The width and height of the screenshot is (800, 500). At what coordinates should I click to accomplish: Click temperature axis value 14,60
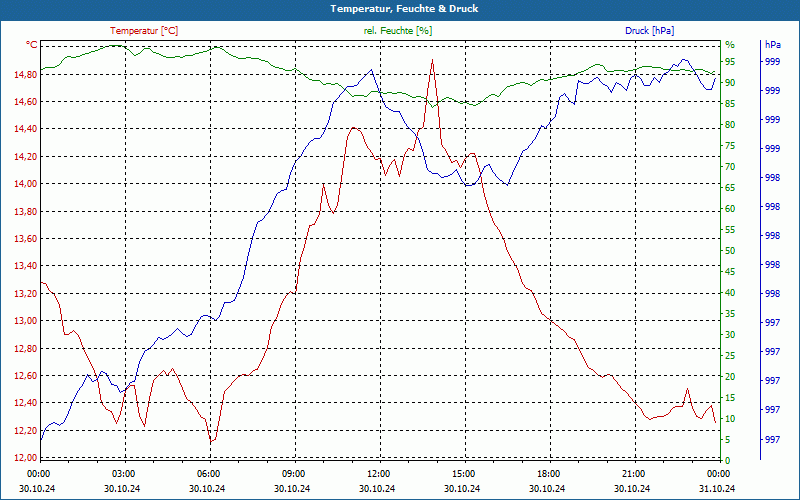tap(25, 102)
